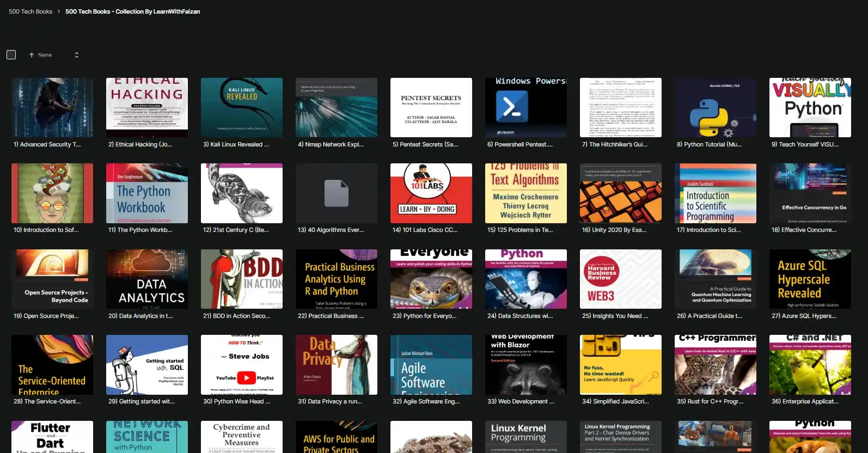The width and height of the screenshot is (868, 453).
Task: Select the '1) Advanced Security T...' file name
Action: (47, 145)
